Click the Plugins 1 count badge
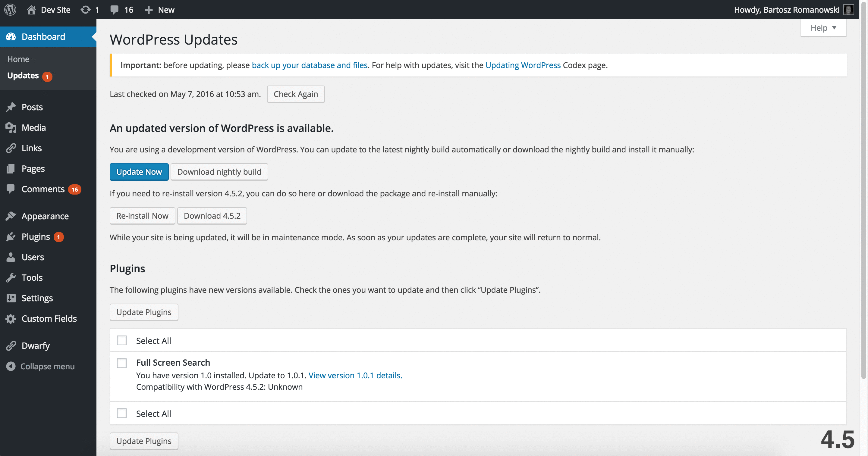This screenshot has width=868, height=456. (59, 237)
